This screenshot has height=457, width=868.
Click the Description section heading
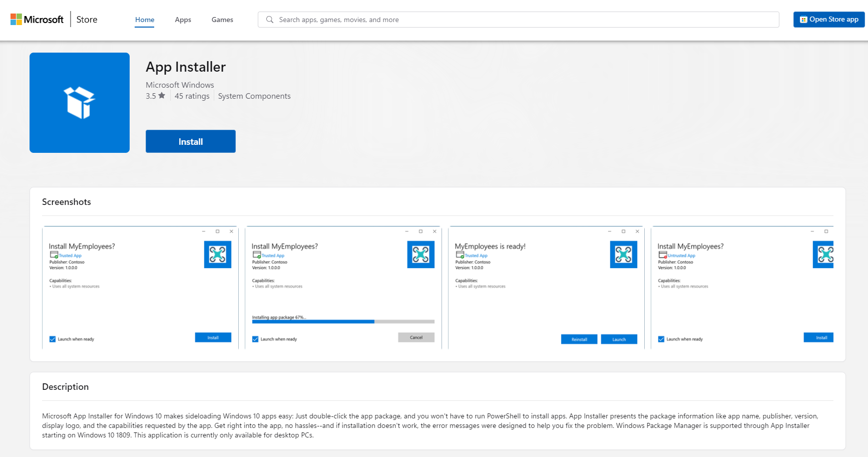click(66, 387)
